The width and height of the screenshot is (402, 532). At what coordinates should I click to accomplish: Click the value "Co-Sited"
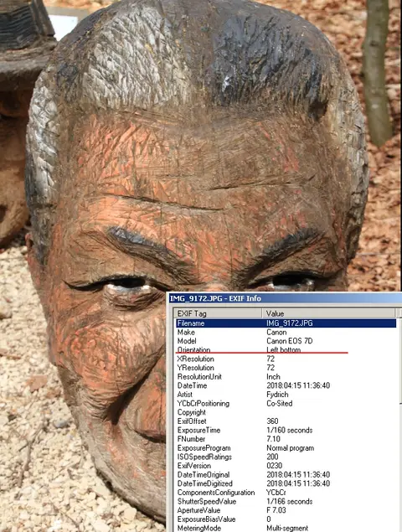click(x=280, y=404)
